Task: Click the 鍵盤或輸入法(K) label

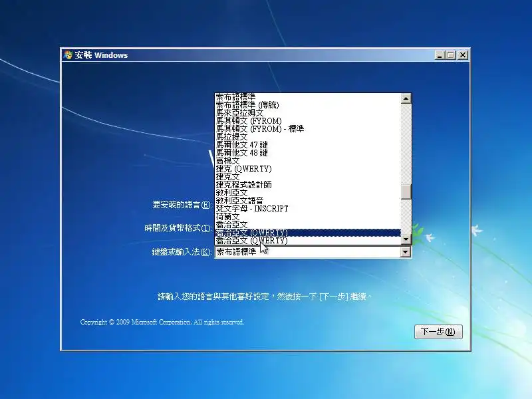Action: 182,252
